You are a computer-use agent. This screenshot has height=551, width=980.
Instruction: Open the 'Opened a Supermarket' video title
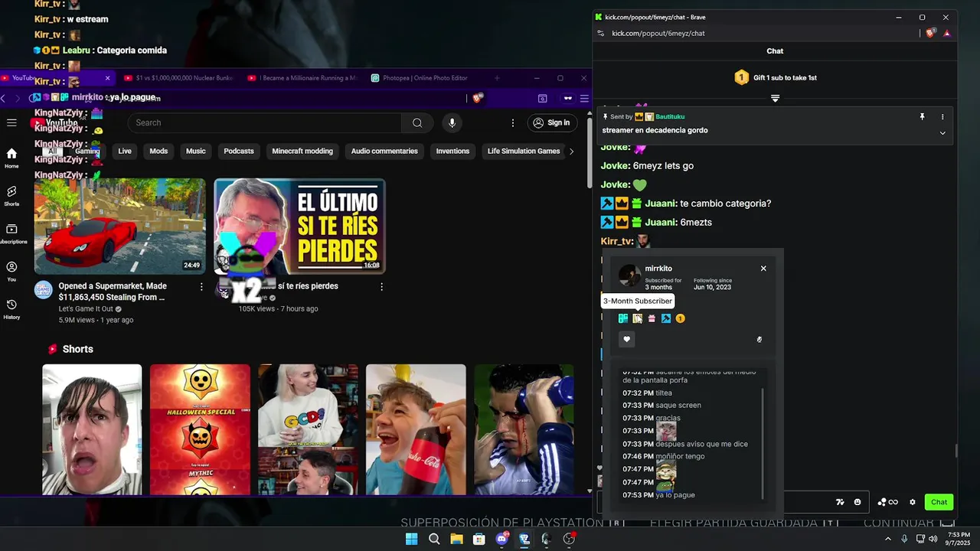click(x=113, y=292)
